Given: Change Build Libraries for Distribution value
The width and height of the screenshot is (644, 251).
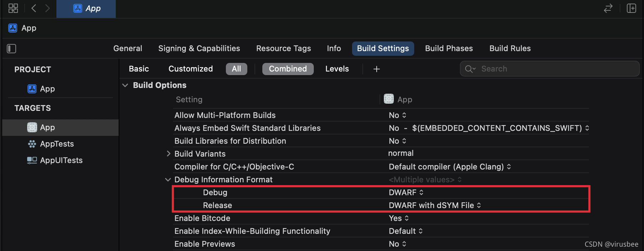Looking at the screenshot, I should coord(397,141).
